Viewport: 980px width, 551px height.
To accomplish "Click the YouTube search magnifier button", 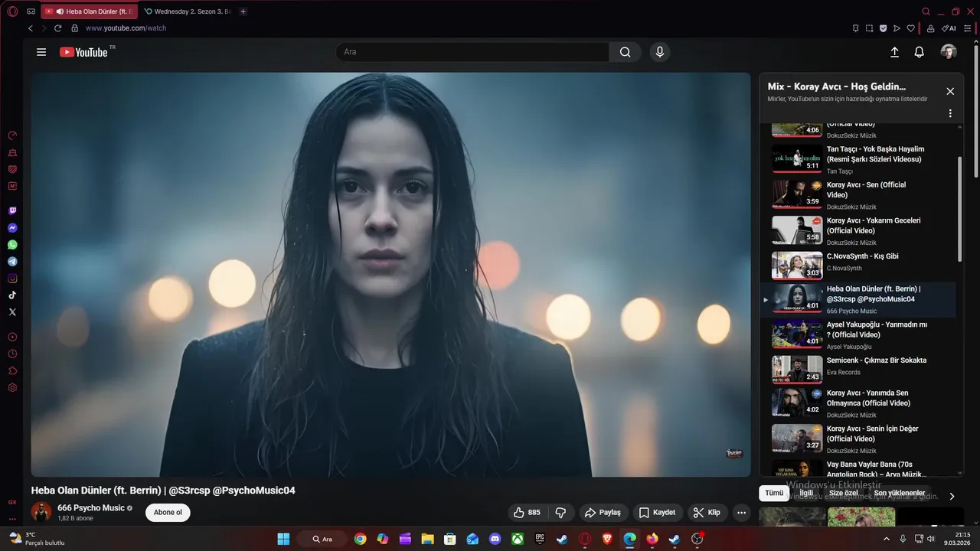I will (x=625, y=52).
